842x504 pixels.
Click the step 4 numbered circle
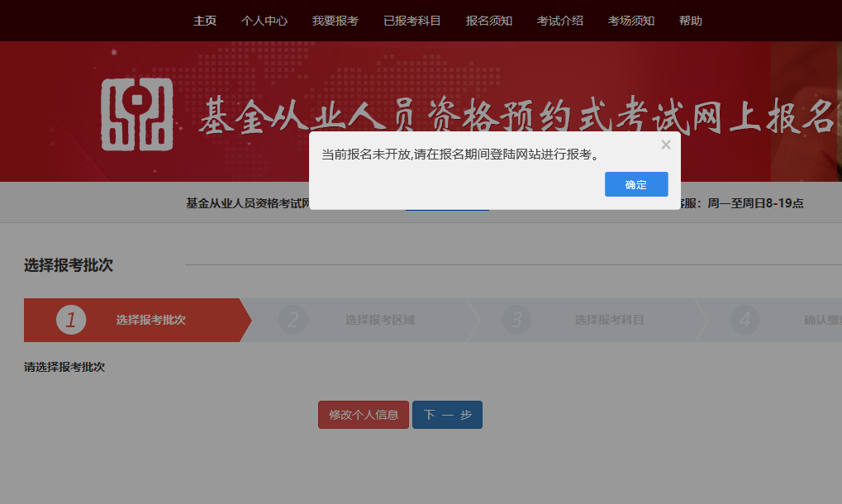coord(744,320)
